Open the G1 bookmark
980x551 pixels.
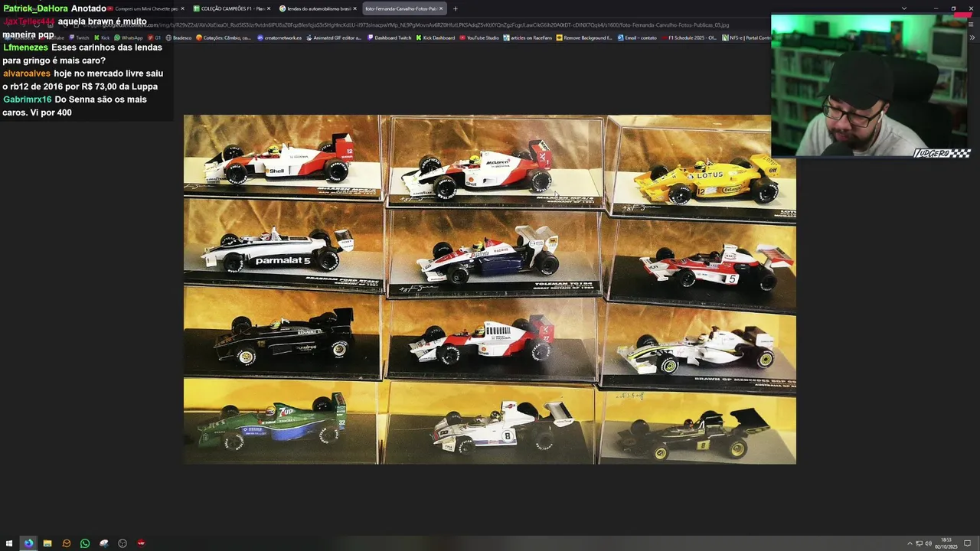point(154,37)
